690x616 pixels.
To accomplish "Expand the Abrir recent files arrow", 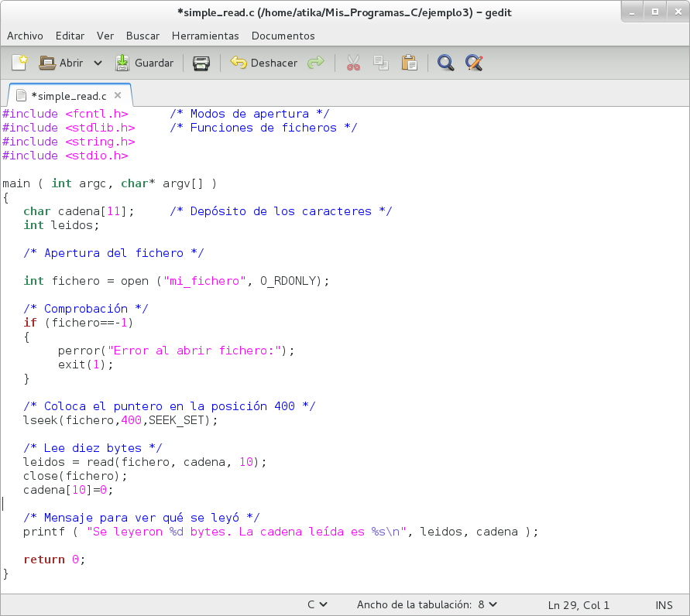I will pos(98,63).
